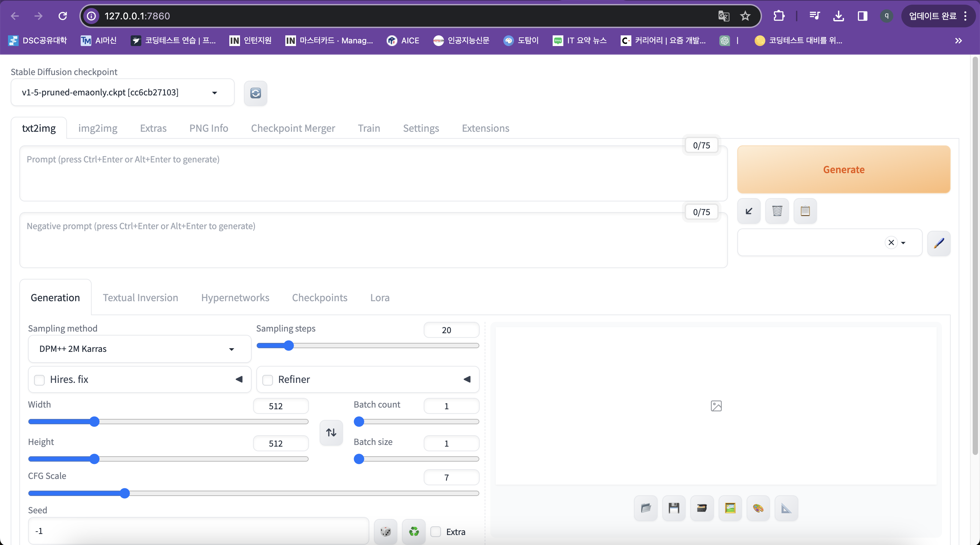
Task: Enable the Hires. fix checkbox
Action: [x=40, y=380]
